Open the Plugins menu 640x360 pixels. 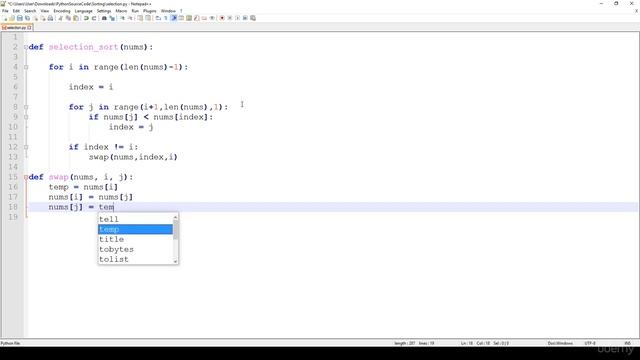(150, 11)
